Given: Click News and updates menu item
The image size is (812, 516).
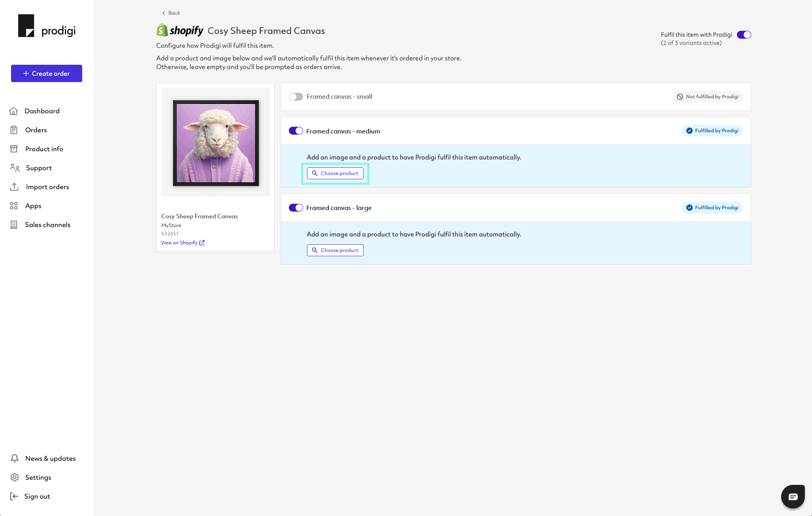Looking at the screenshot, I should [x=50, y=458].
